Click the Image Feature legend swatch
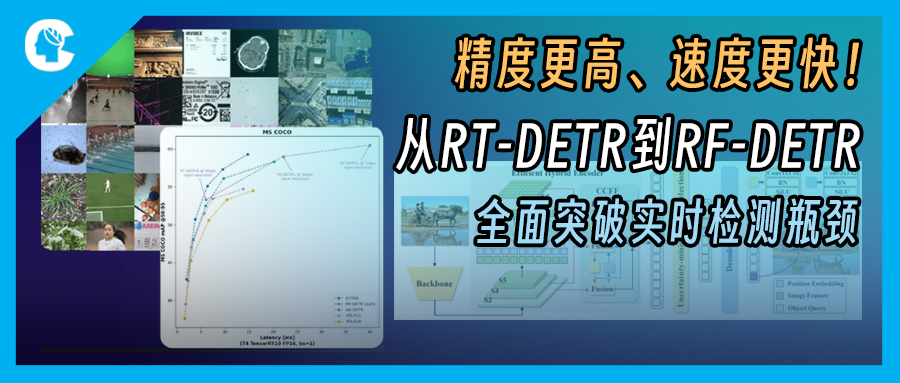 (779, 296)
